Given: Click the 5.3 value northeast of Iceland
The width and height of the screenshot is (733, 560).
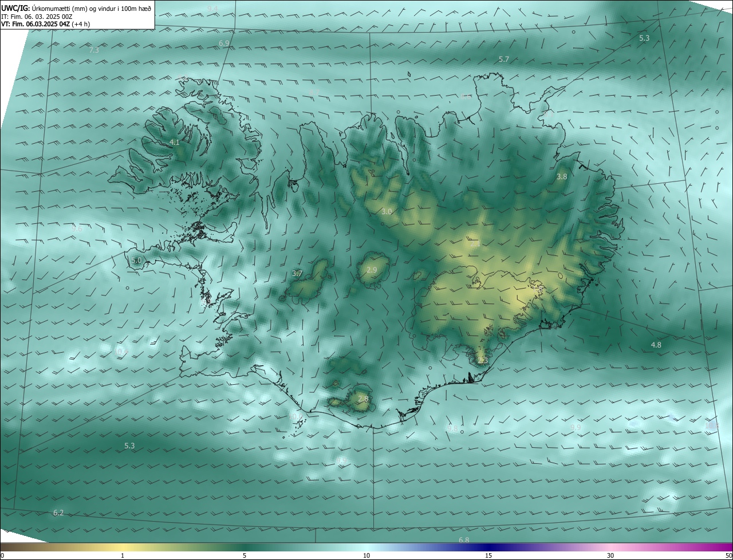Looking at the screenshot, I should point(644,38).
